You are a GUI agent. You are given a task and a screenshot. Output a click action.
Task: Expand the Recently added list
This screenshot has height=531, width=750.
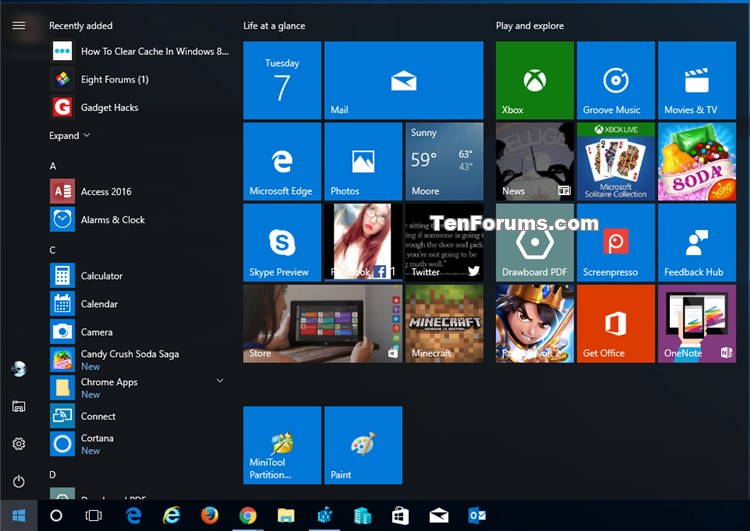coord(69,136)
